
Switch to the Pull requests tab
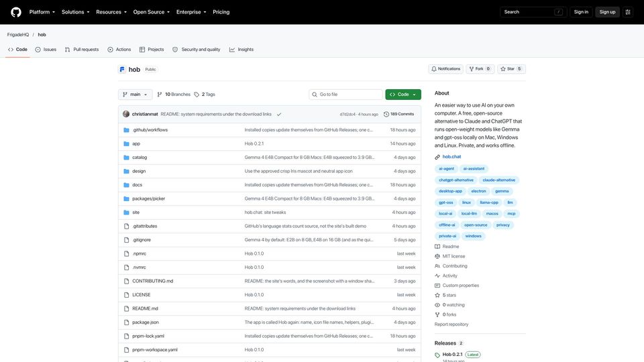tap(82, 50)
